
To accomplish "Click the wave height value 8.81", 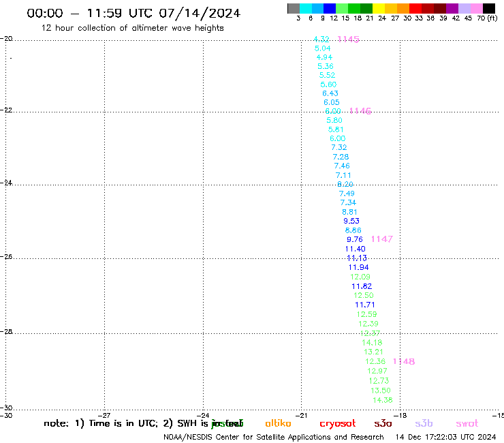I will [x=349, y=212].
